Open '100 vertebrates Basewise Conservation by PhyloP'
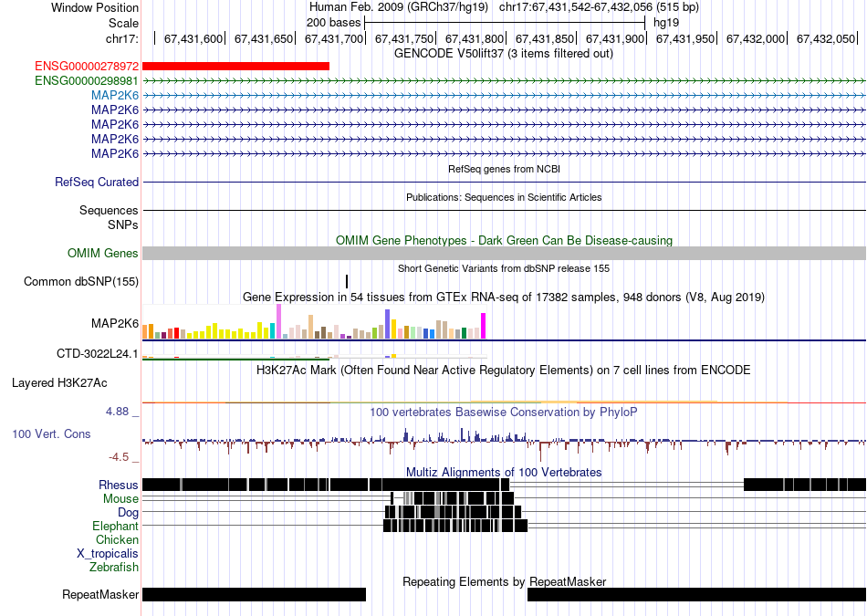867x616 pixels. click(504, 412)
